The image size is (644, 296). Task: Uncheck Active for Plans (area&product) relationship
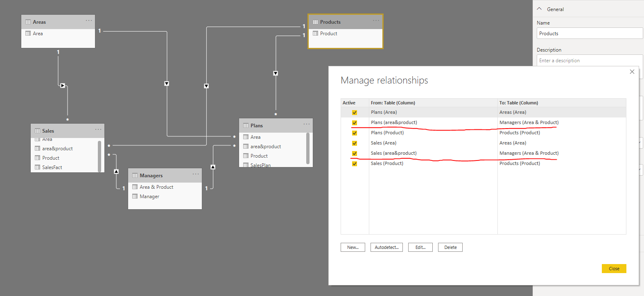pyautogui.click(x=355, y=123)
